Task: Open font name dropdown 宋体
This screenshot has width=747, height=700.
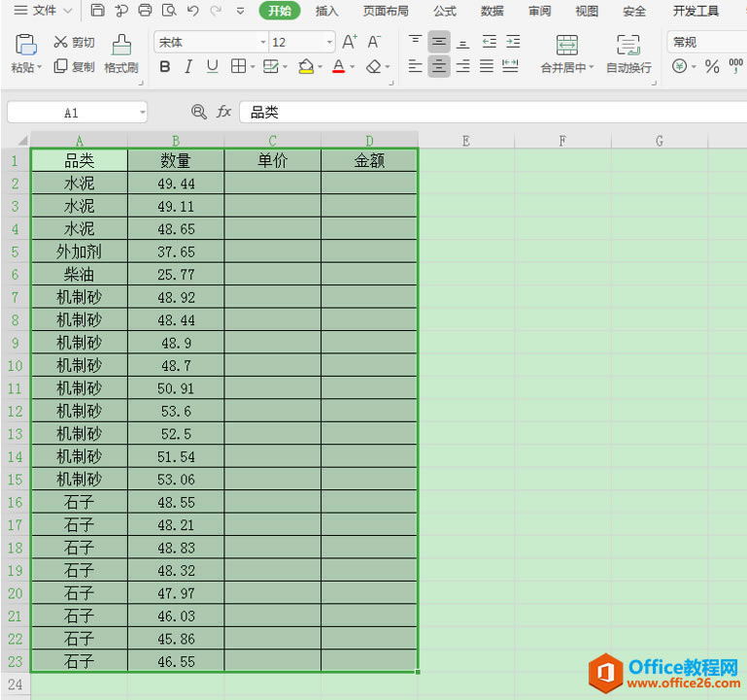Action: 263,43
